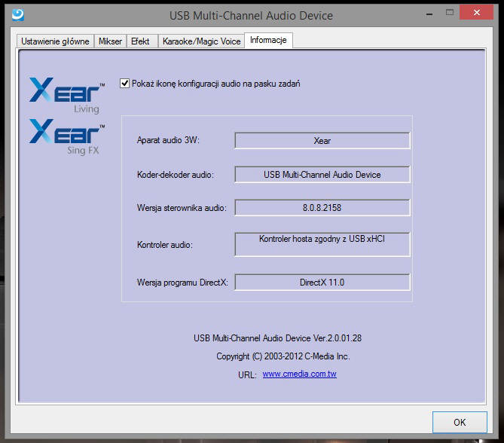Select the Informacje tab
The image size is (504, 443).
pos(268,40)
